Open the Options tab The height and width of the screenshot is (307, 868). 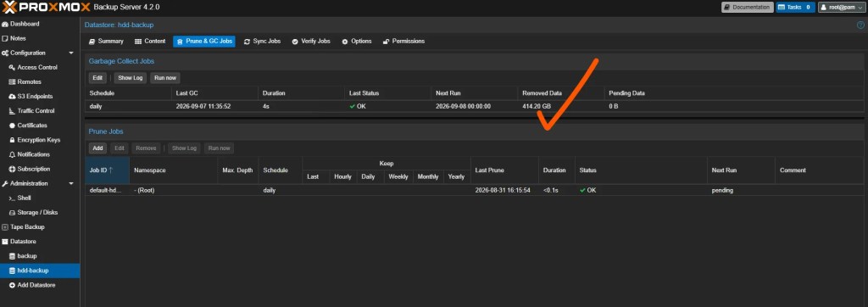(x=357, y=42)
